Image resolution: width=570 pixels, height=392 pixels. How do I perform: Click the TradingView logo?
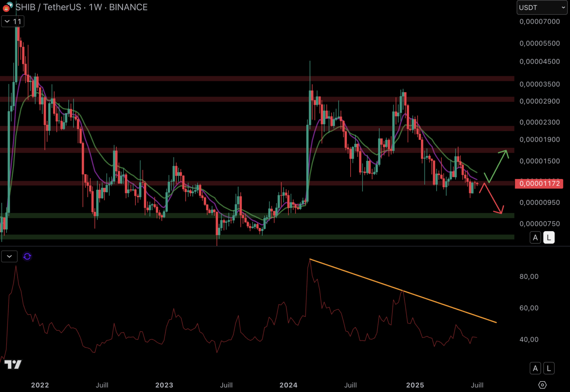[x=13, y=364]
